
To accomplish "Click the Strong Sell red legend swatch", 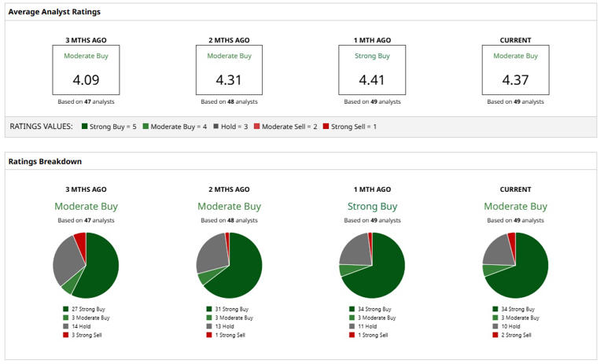I will coord(326,126).
